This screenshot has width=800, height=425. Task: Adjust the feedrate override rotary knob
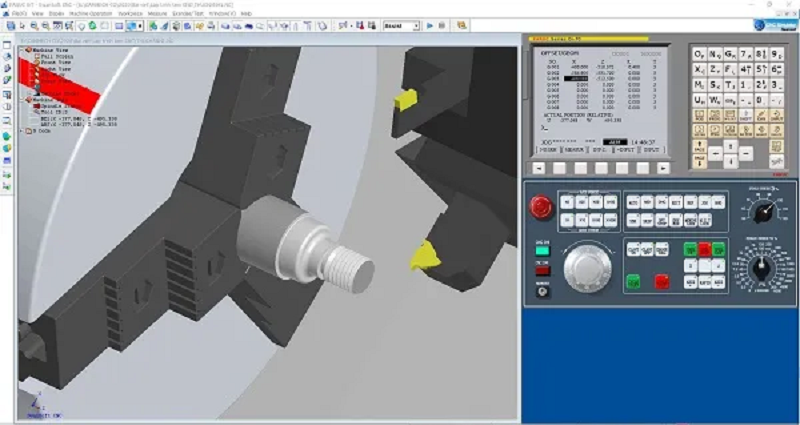(x=761, y=266)
